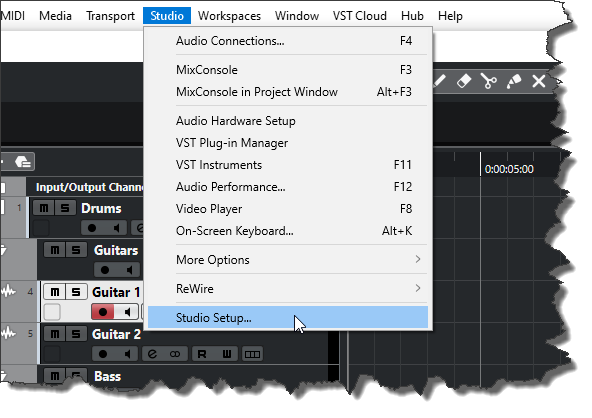Disable Record Enable on Guitar 1

(x=102, y=312)
